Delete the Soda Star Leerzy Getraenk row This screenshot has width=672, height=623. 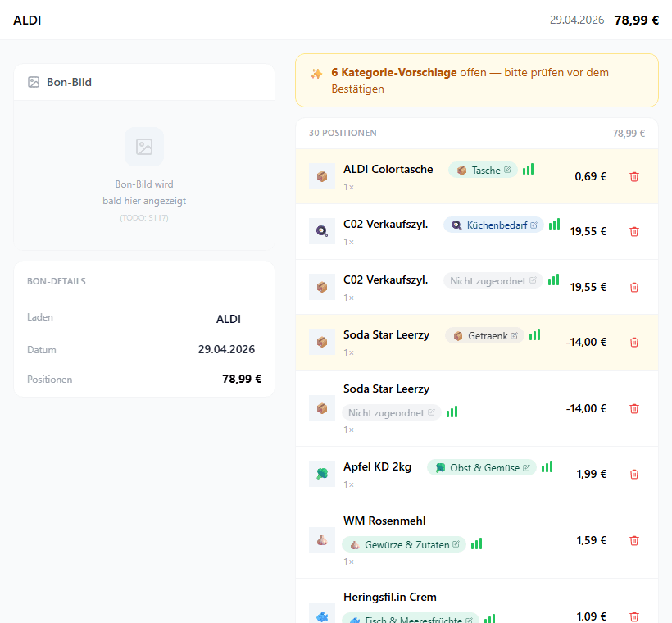click(633, 342)
